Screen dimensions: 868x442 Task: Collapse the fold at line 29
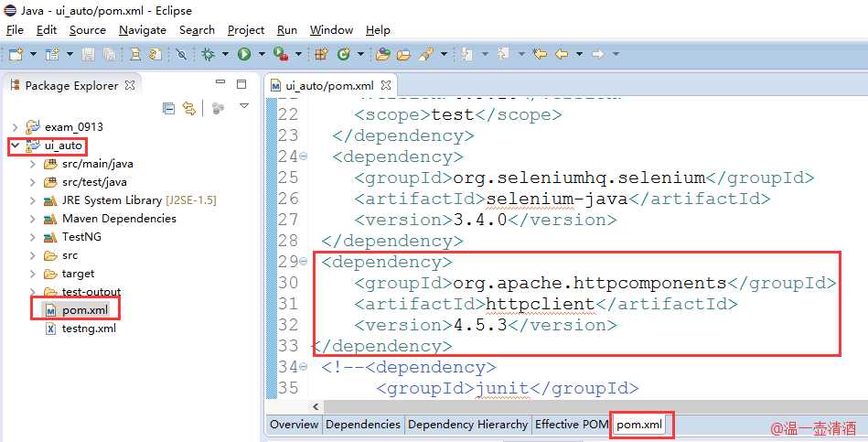tap(304, 262)
